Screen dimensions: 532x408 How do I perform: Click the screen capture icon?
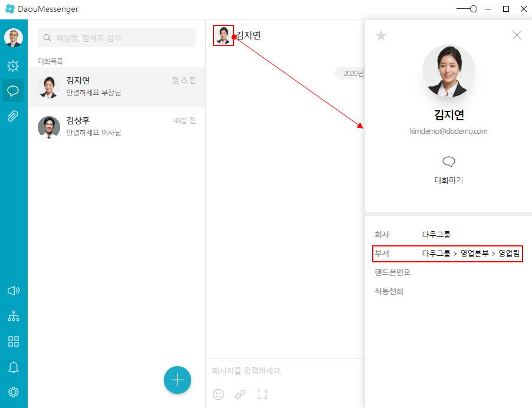(x=262, y=394)
